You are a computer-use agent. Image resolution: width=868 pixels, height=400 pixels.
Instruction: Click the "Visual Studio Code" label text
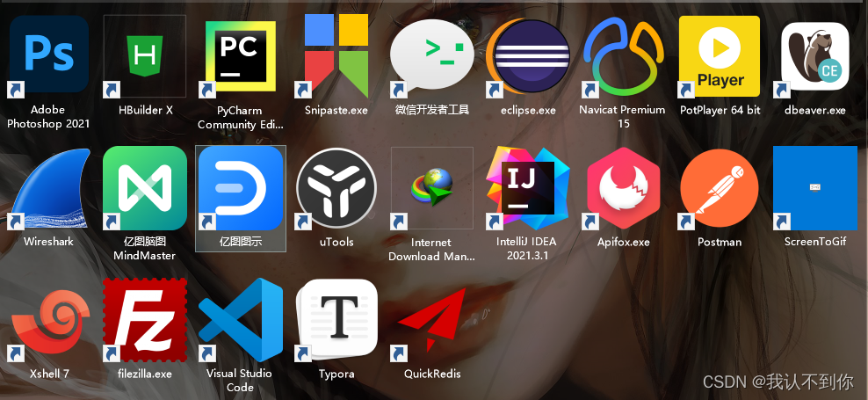(239, 381)
